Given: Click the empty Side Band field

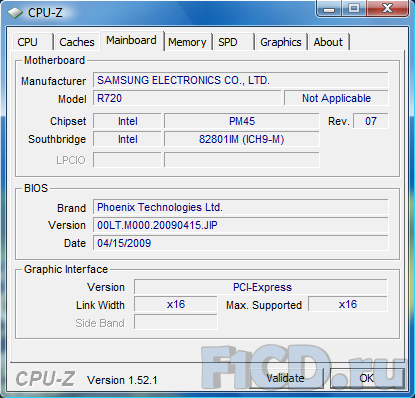Looking at the screenshot, I should [x=176, y=322].
